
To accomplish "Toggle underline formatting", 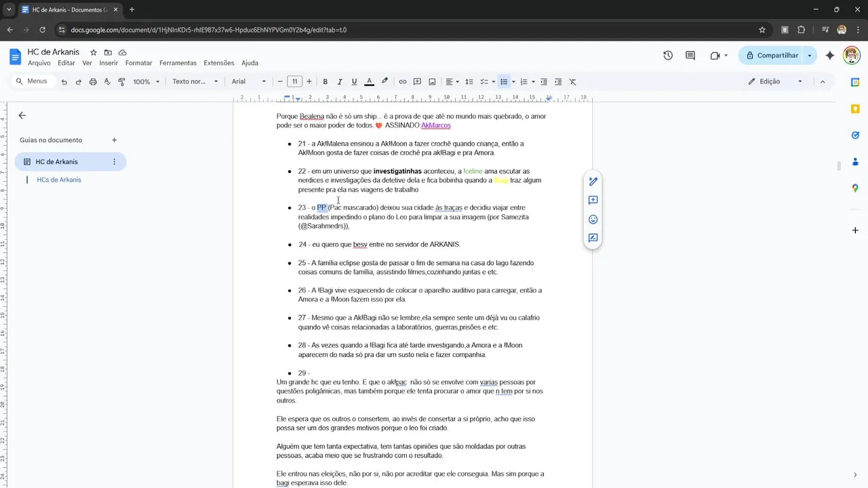I will [354, 81].
